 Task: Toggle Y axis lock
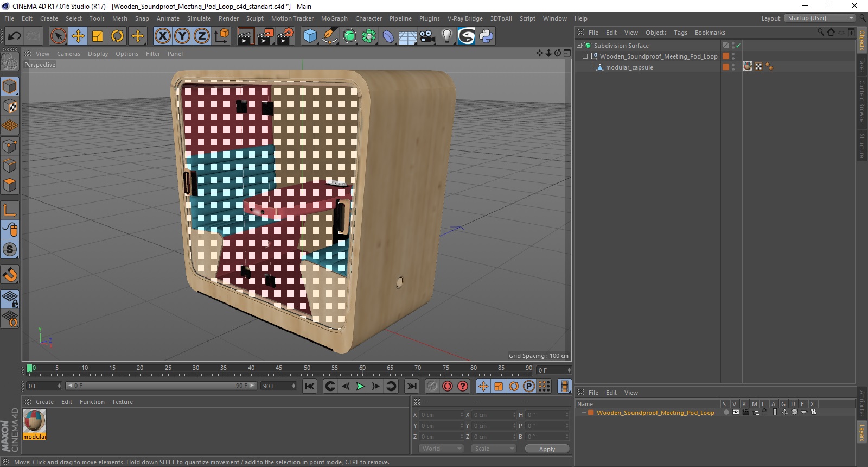point(182,36)
